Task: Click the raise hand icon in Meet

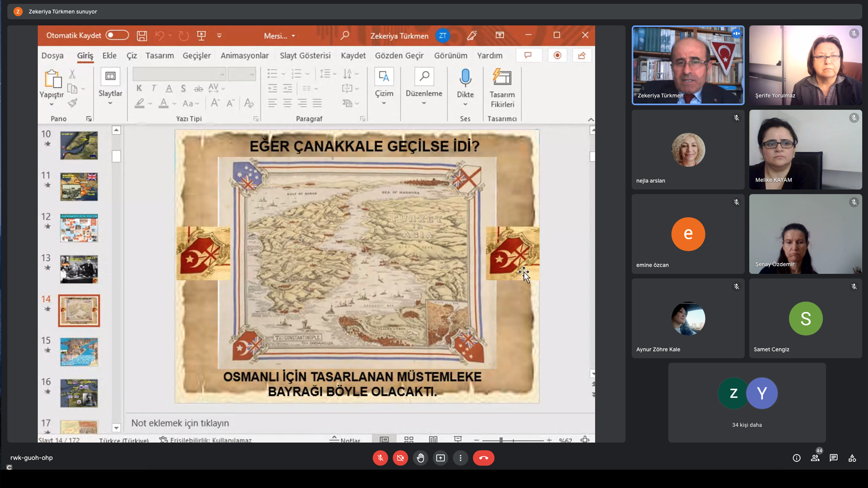Action: coord(420,458)
